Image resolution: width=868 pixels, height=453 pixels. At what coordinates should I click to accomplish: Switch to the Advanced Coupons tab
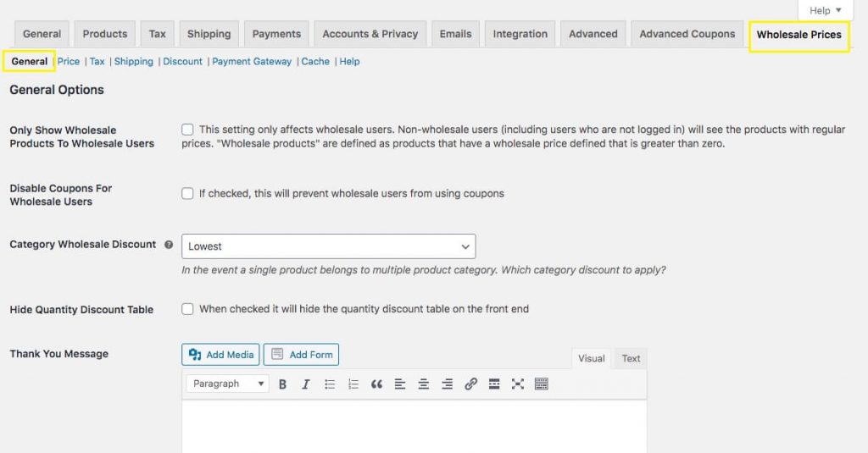(x=687, y=34)
